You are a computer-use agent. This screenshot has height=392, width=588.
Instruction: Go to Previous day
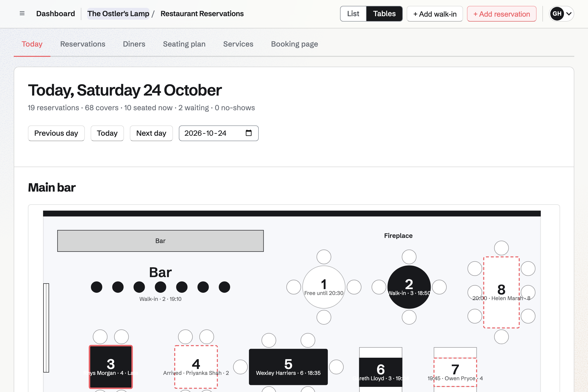(x=56, y=133)
